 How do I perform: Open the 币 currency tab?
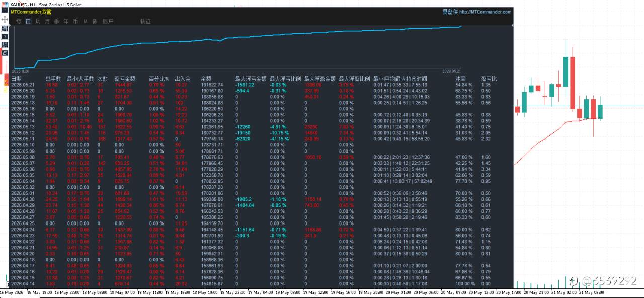tap(75, 21)
